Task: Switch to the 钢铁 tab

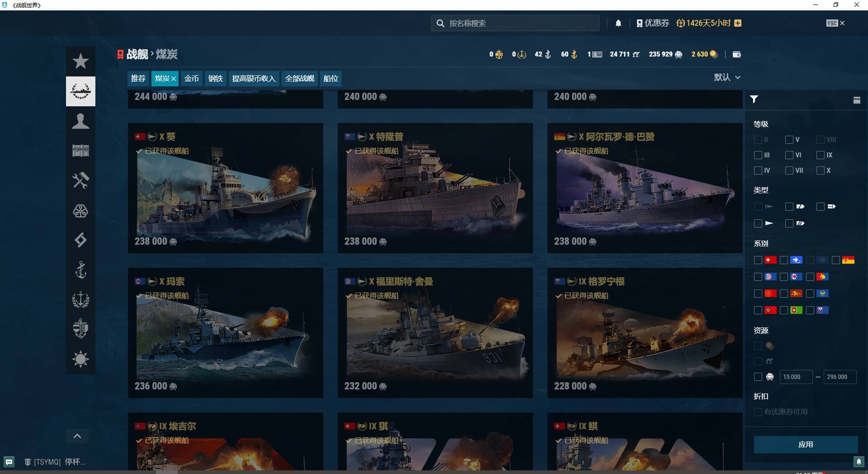Action: [215, 78]
